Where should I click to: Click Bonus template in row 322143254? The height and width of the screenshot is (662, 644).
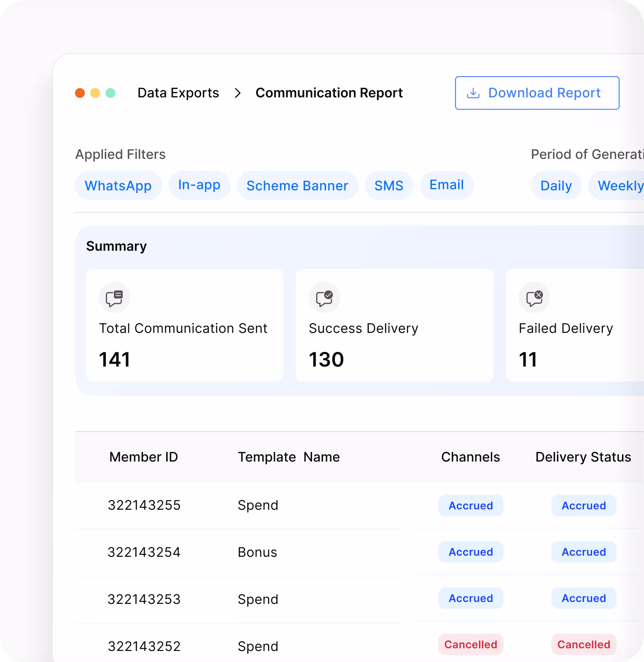(x=257, y=552)
